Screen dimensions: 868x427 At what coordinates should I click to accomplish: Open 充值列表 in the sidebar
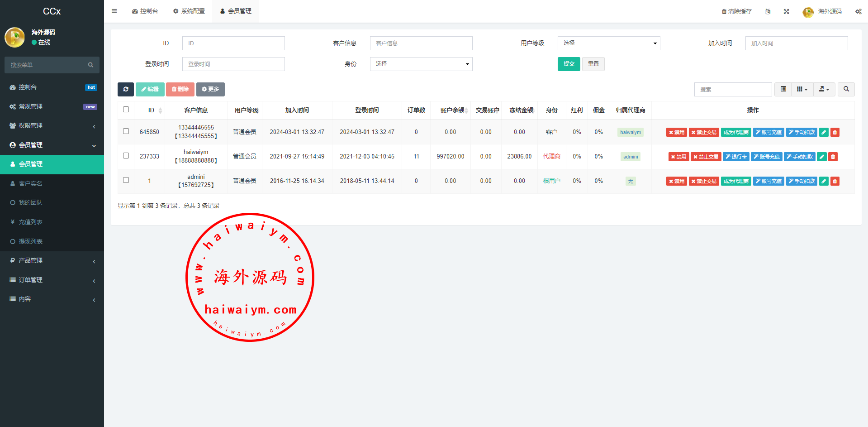point(30,222)
